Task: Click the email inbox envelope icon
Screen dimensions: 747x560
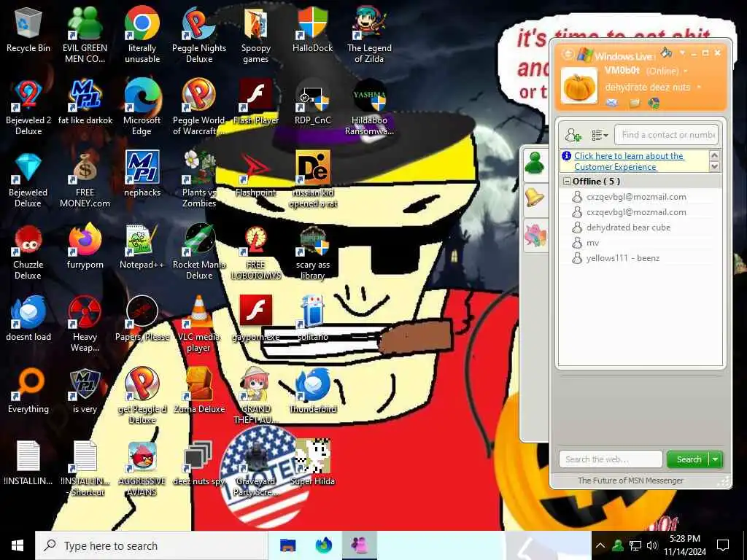Action: pos(612,102)
